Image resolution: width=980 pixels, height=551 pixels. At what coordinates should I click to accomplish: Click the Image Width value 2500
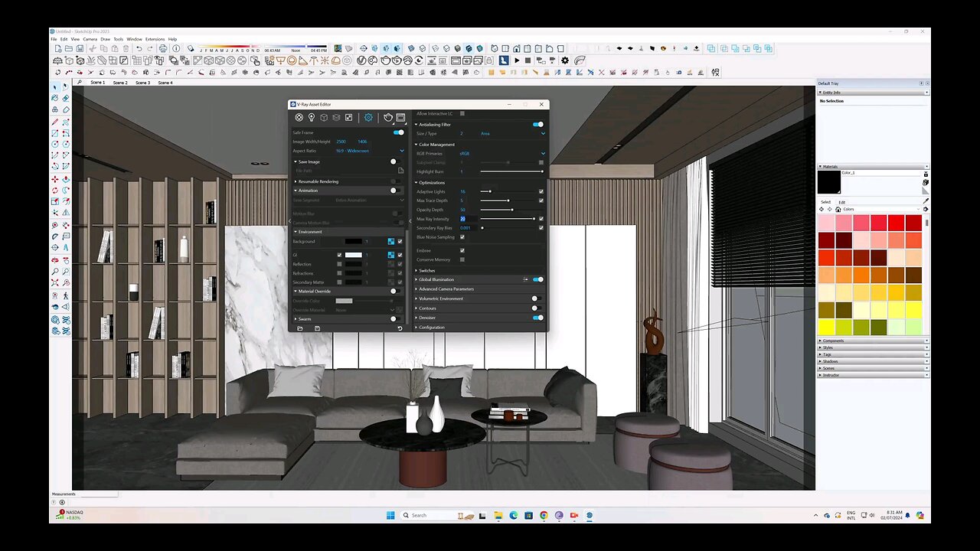point(341,142)
